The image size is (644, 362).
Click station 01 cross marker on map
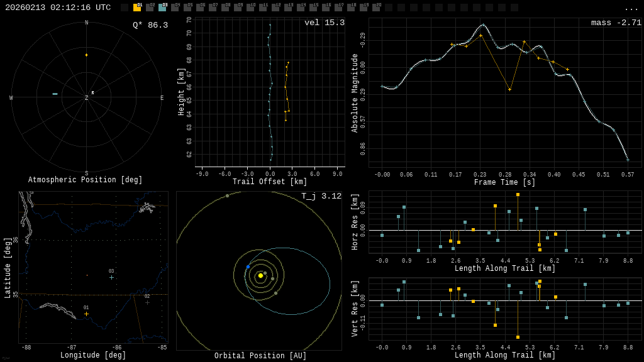(86, 314)
